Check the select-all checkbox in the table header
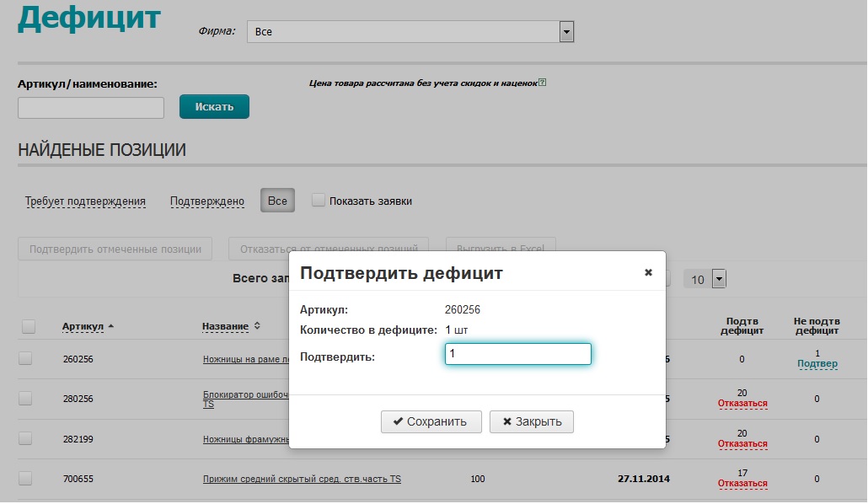Image resolution: width=868 pixels, height=504 pixels. coord(28,326)
